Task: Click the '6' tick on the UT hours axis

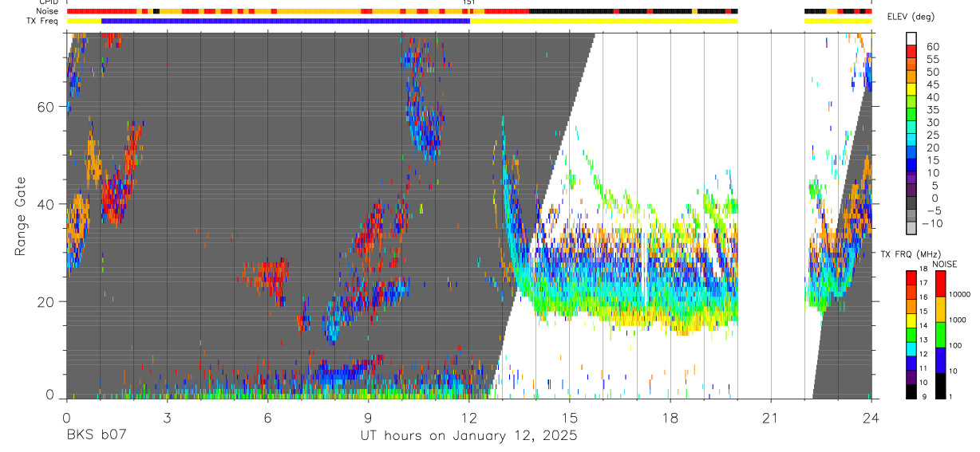Action: coord(267,417)
